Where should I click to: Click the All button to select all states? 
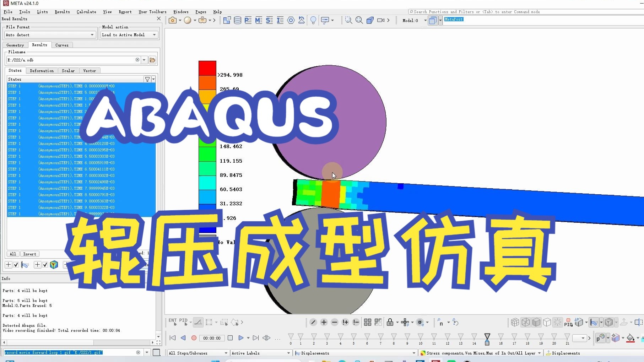point(12,254)
